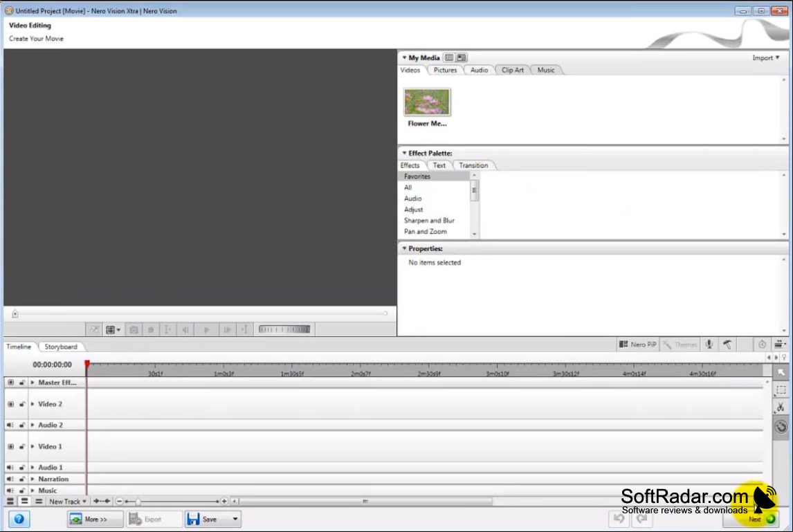
Task: Click the Redo arrow button
Action: pyautogui.click(x=642, y=518)
